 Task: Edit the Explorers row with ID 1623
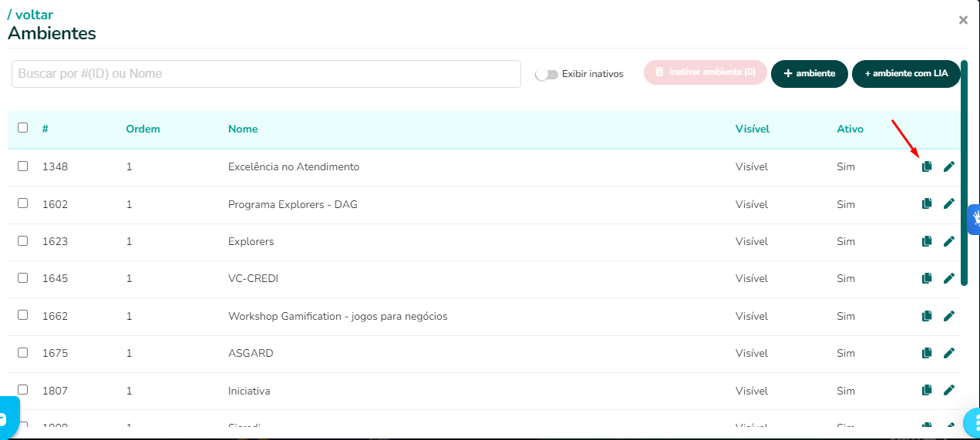pos(949,241)
